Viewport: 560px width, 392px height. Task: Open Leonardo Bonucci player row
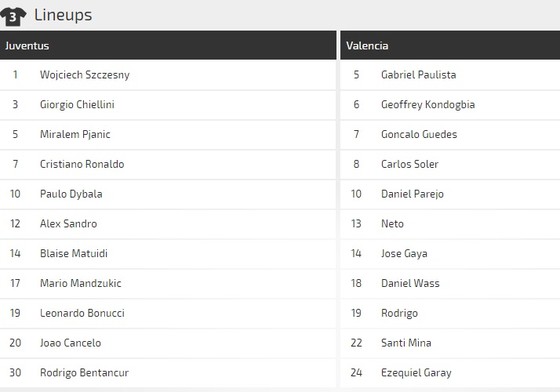pyautogui.click(x=168, y=313)
